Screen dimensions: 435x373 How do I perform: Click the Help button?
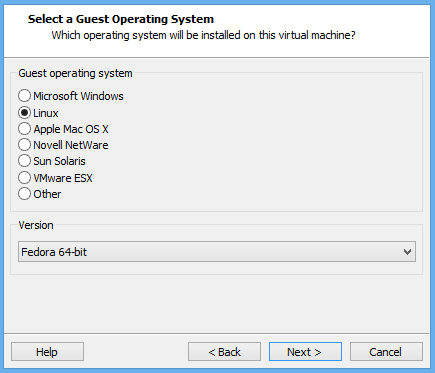pyautogui.click(x=47, y=352)
